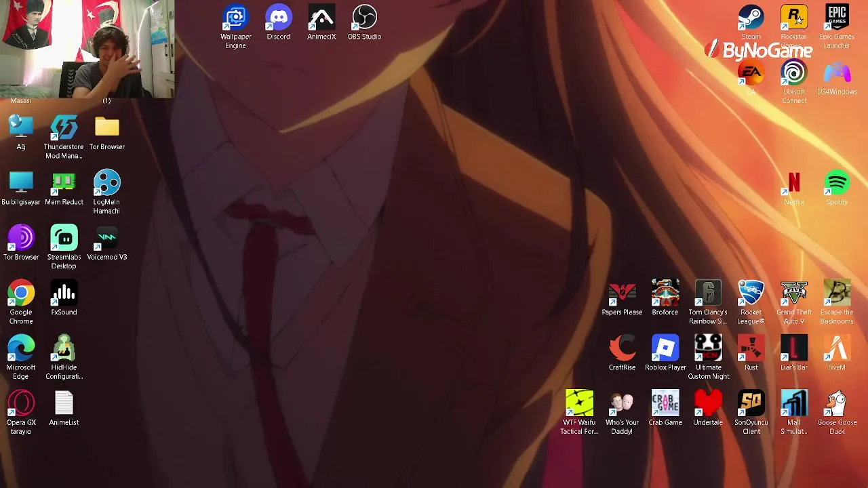The image size is (868, 488).
Task: Open Wallpaper Engine desktop shortcut
Action: point(235,18)
